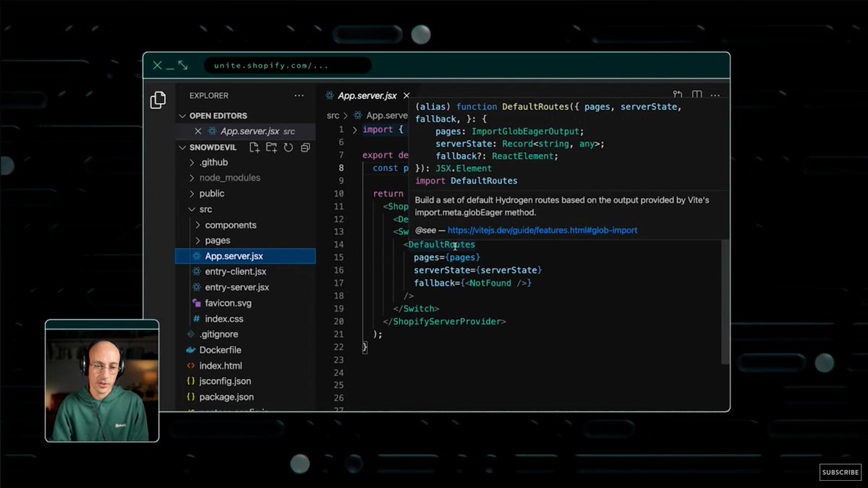Image resolution: width=868 pixels, height=488 pixels.
Task: Open App.server.jsx in the src tree
Action: (x=245, y=256)
